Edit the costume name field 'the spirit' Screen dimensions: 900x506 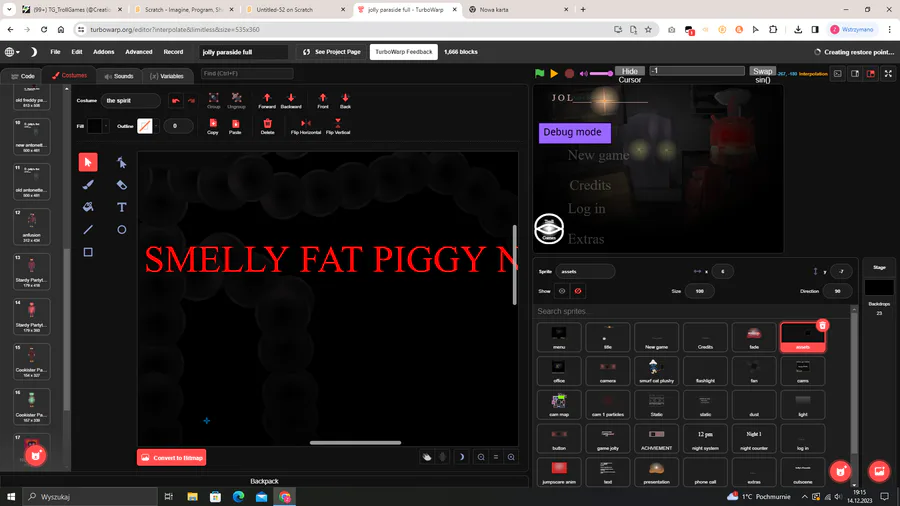pyautogui.click(x=130, y=100)
